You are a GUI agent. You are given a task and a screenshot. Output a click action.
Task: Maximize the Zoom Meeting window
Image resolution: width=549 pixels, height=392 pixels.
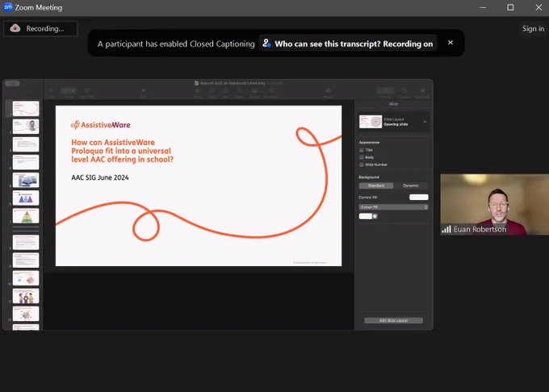click(x=510, y=7)
